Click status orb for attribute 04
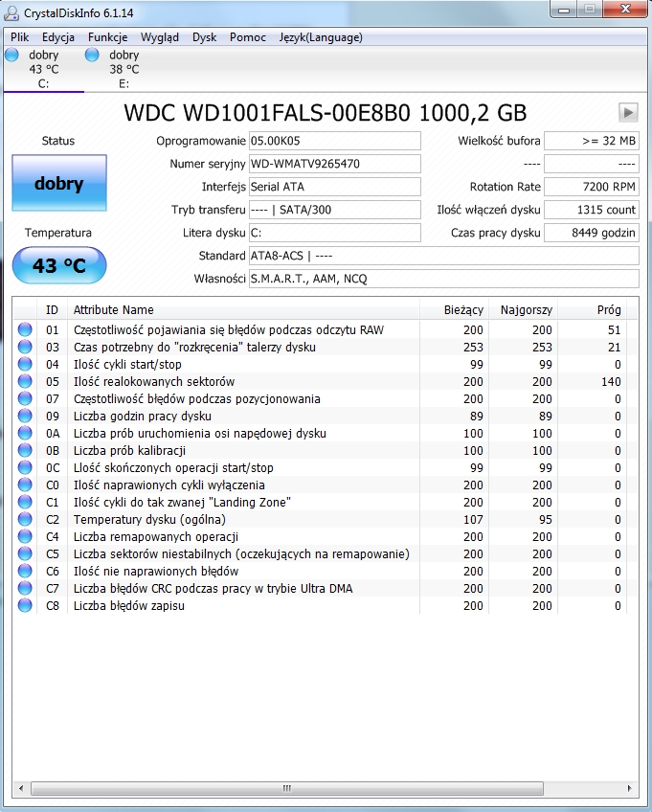Screen dimensions: 652x812 pos(25,364)
